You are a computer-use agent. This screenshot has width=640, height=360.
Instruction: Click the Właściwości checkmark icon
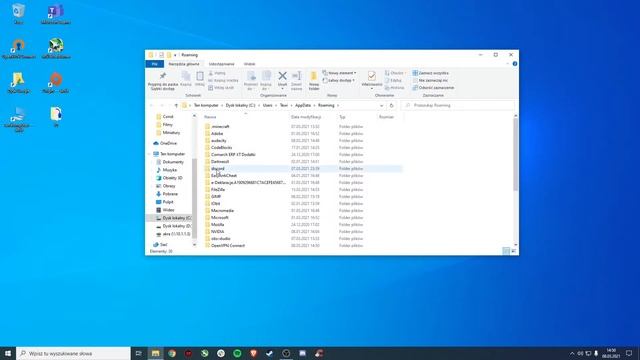371,76
